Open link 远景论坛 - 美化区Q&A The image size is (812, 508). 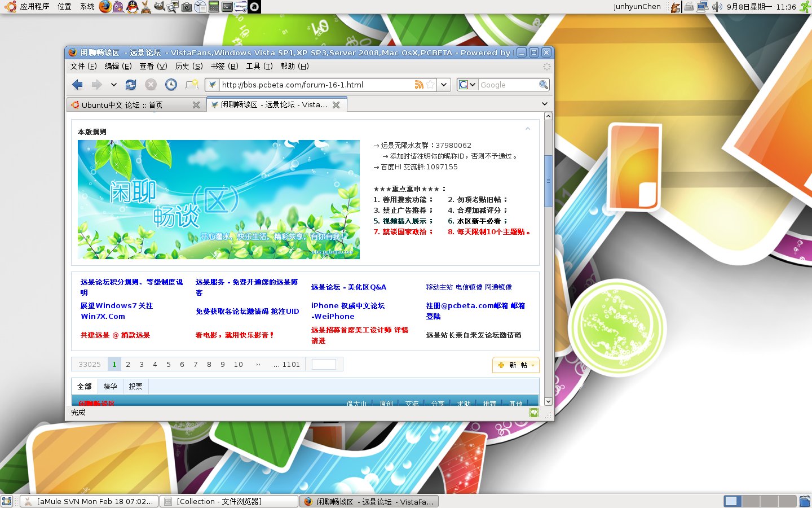point(348,287)
